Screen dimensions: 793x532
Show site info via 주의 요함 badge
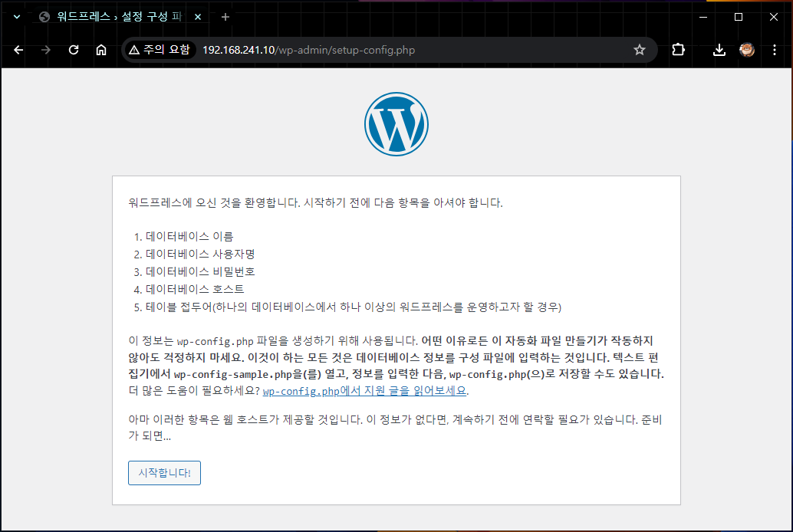pos(160,50)
